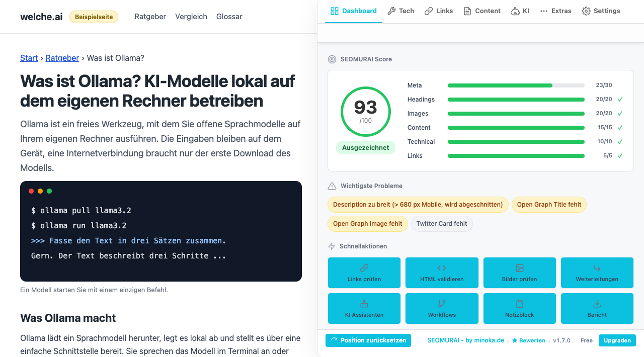This screenshot has width=644, height=357.
Task: Switch to the Tech tab
Action: tap(401, 11)
